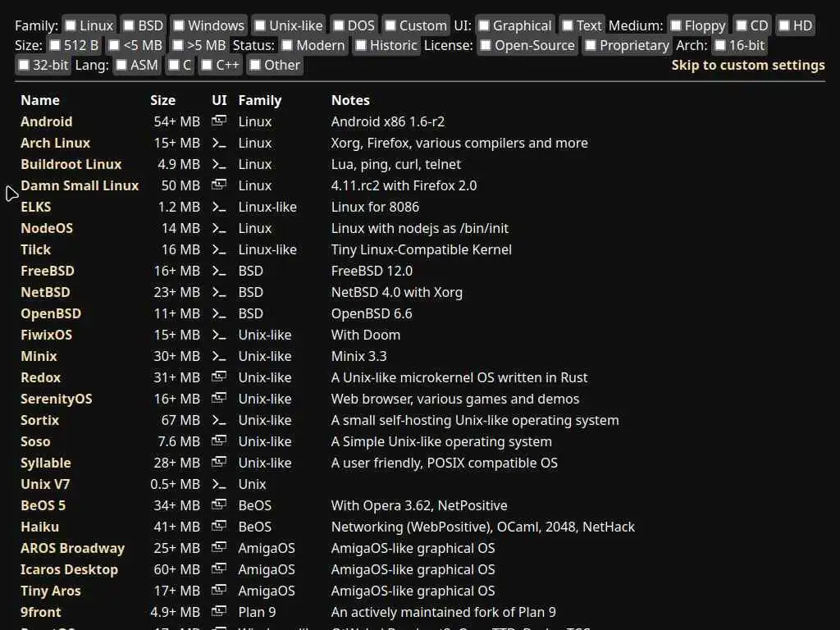Screen dimensions: 840x630
Task: Open the Damn Small Linux entry
Action: [x=80, y=185]
